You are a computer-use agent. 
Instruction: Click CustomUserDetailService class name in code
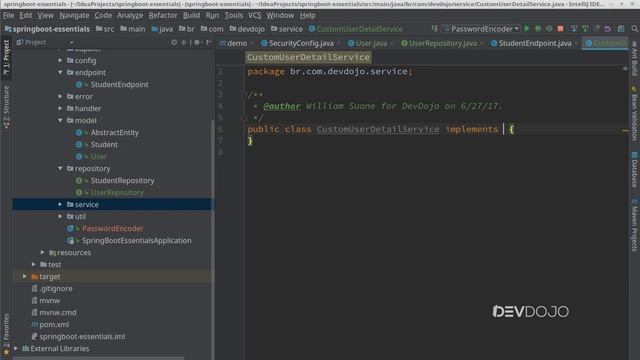(378, 129)
